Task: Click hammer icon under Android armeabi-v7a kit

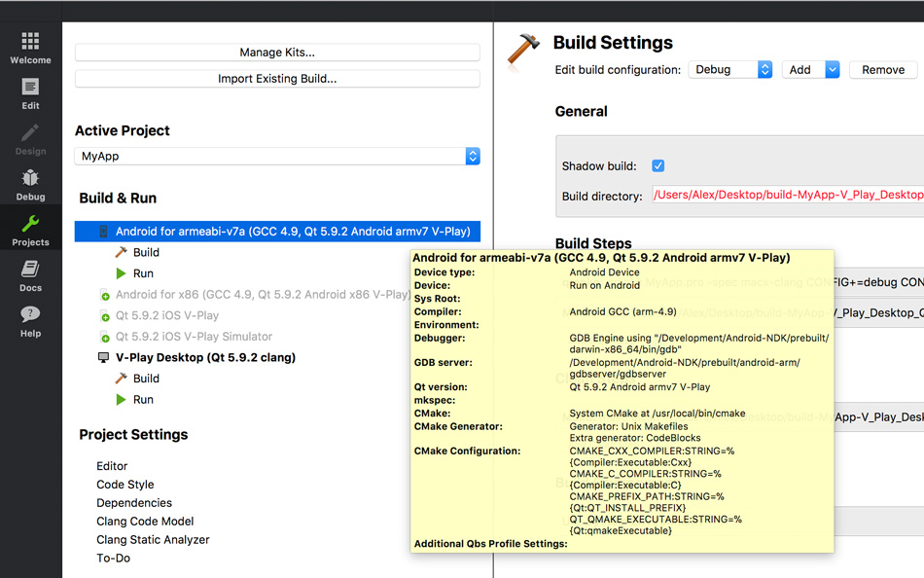Action: 122,252
